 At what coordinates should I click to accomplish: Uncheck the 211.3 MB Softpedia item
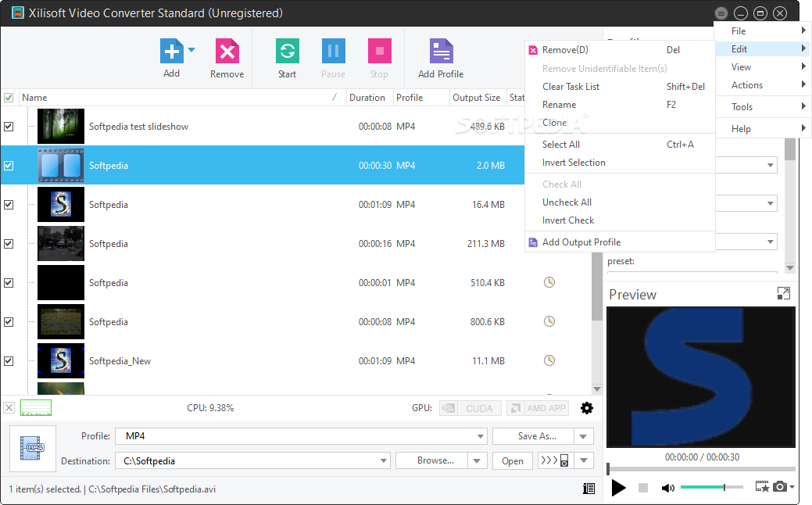point(9,243)
